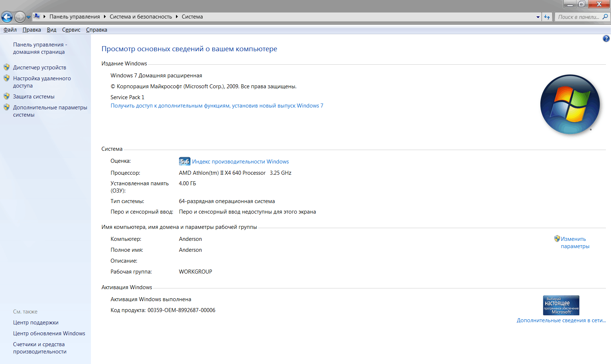Select the Система breadcrumb
This screenshot has width=611, height=364.
[192, 17]
